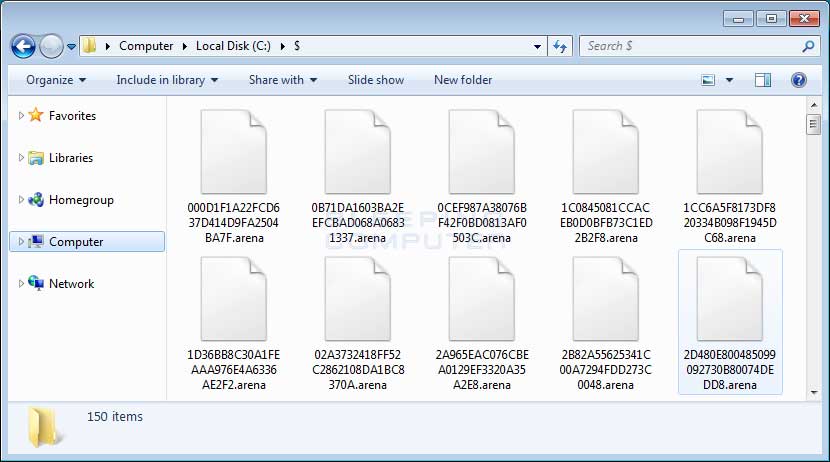This screenshot has width=830, height=462.
Task: Select file icon 1CC6A5F8173DF8...C68.arena
Action: point(730,152)
